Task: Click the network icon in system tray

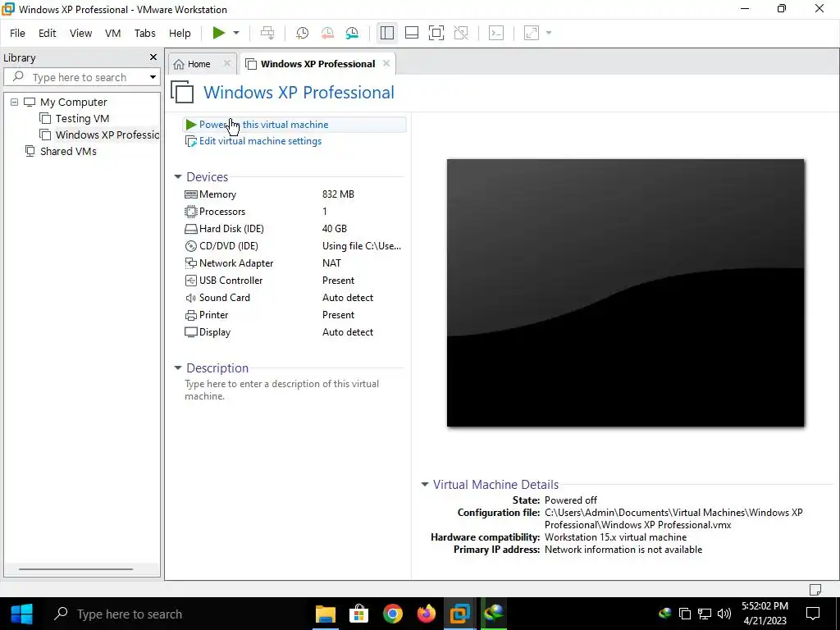Action: tap(705, 614)
